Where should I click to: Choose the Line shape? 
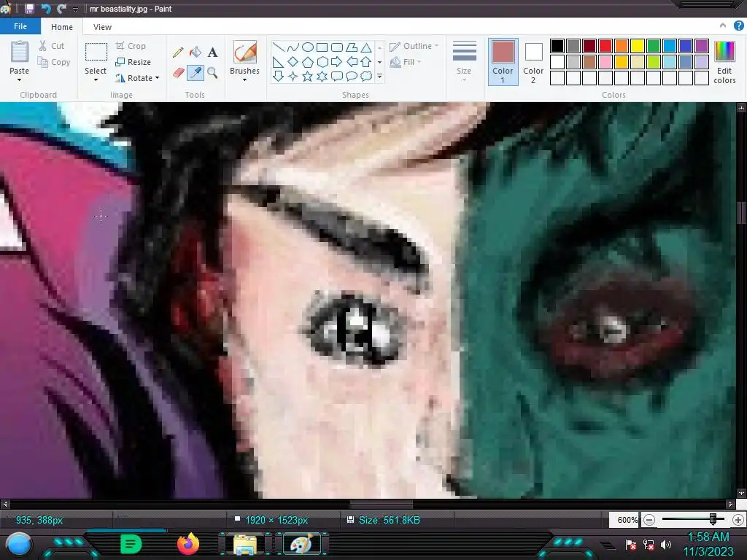coord(279,47)
